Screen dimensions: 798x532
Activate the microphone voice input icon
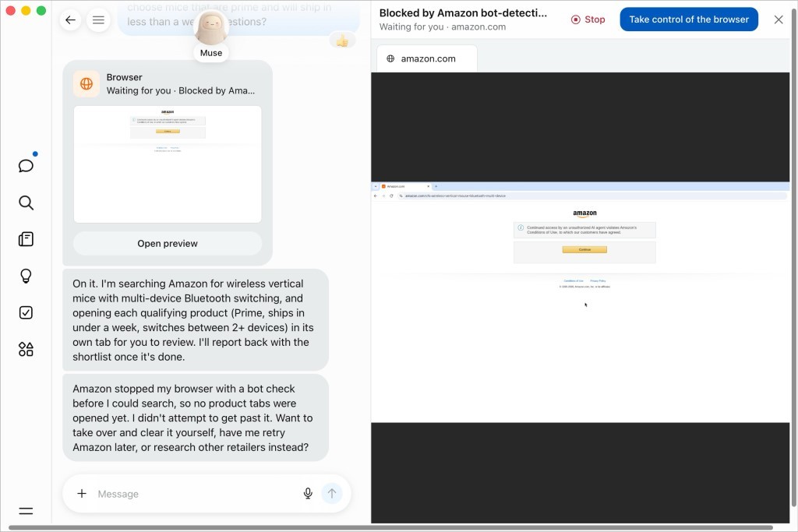(x=308, y=493)
